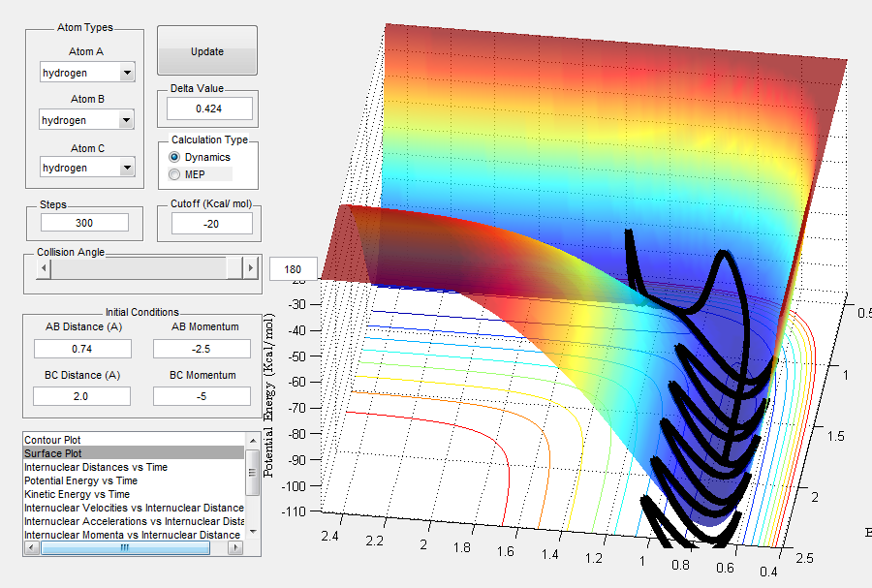Click the BC Distance input field
The height and width of the screenshot is (588, 872).
[81, 396]
